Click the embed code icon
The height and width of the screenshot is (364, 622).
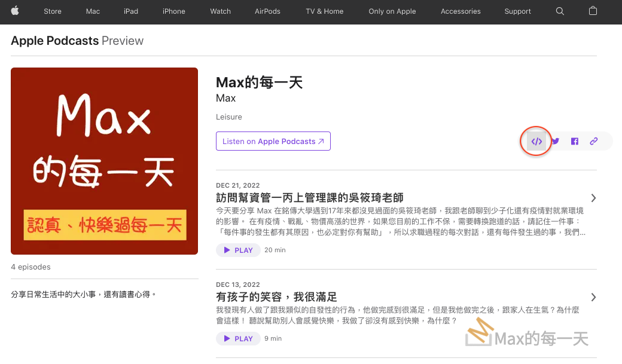[536, 142]
